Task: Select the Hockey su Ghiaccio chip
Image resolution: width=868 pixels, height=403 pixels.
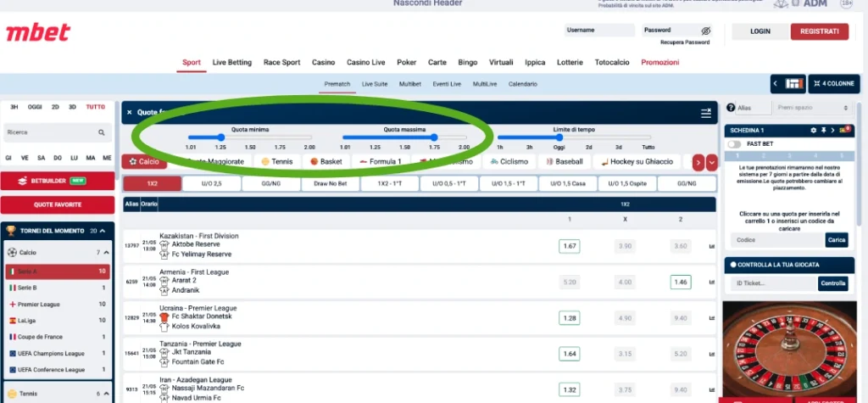Action: 637,162
